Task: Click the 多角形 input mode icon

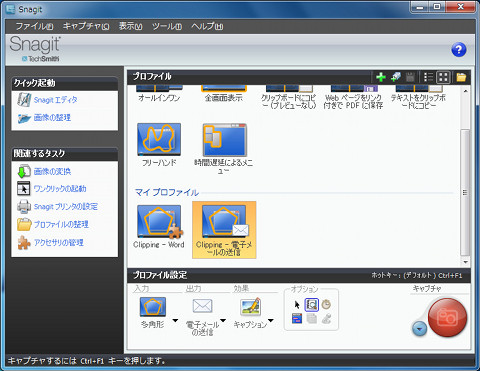Action: (x=153, y=307)
